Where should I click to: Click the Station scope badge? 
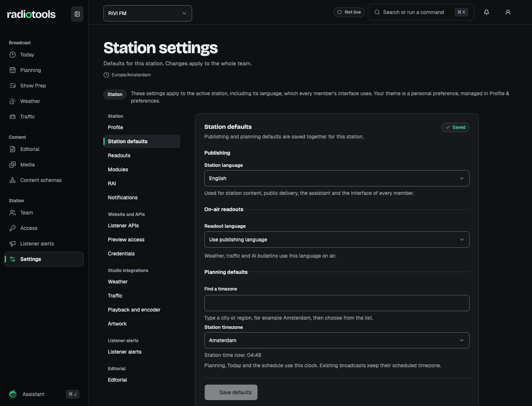pyautogui.click(x=115, y=94)
